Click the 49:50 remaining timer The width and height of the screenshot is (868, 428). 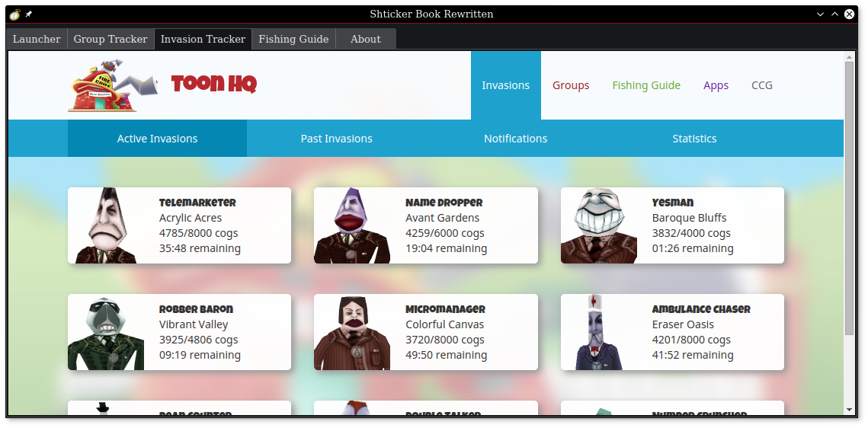point(446,356)
